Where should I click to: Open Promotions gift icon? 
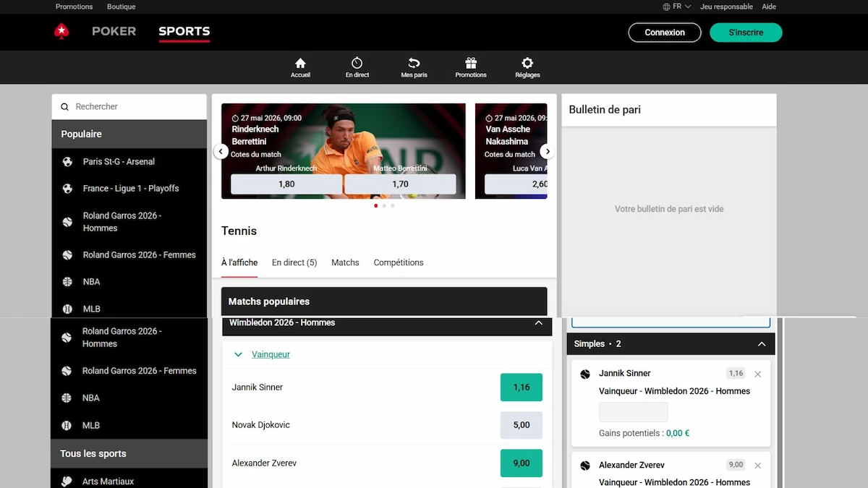pos(471,63)
